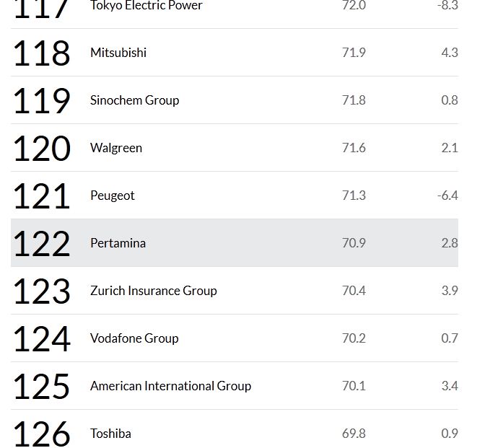This screenshot has width=477, height=448.
Task: Open the highlighted Pertamina row
Action: 118,243
